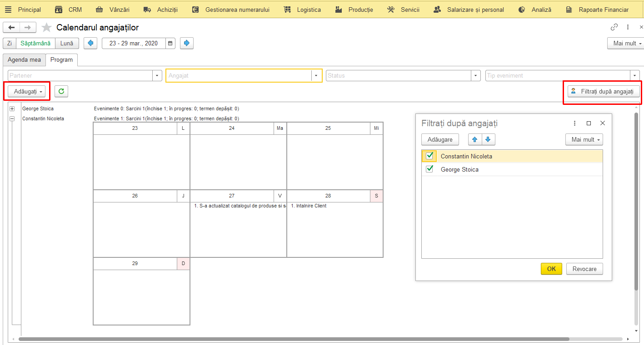Open Gestionarea numerarului section
644x345 pixels.
tap(230, 10)
